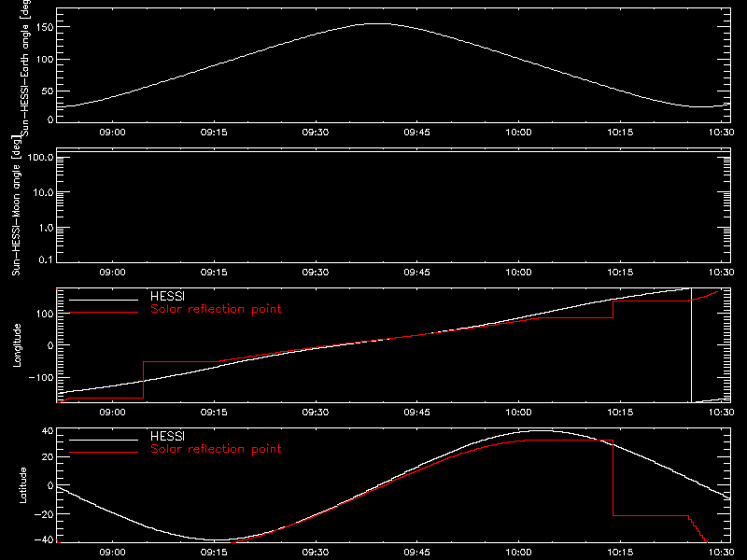
Task: Click Solar reflection point label in Longitude plot
Action: coord(216,309)
